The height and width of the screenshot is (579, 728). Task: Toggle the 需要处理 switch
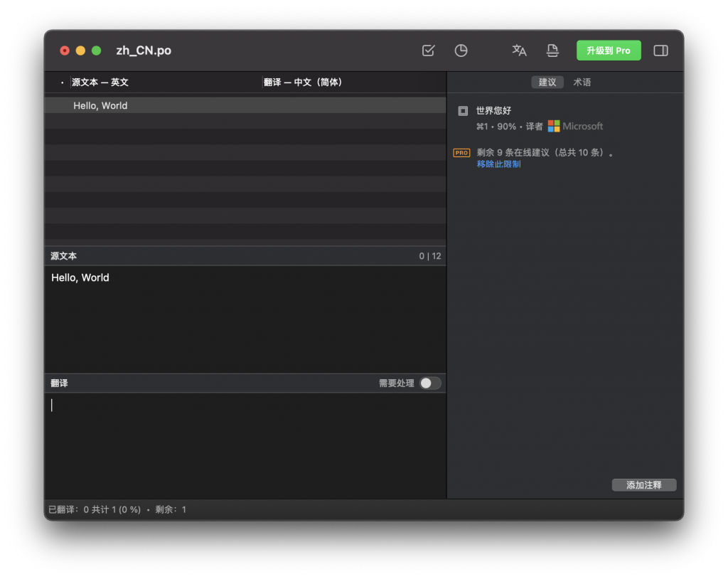[430, 383]
